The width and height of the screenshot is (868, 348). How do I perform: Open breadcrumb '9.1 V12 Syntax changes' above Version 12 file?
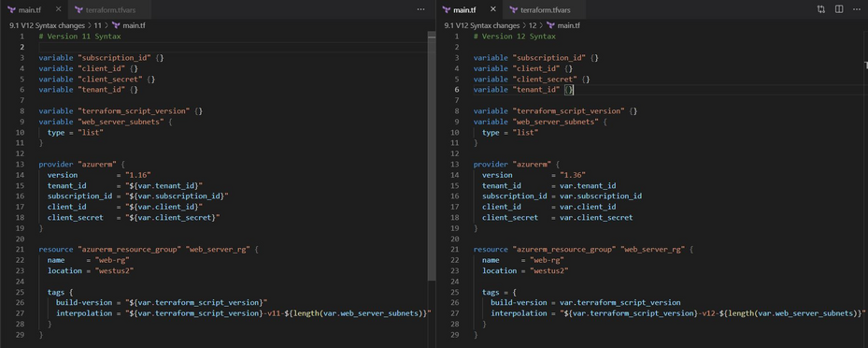pyautogui.click(x=481, y=25)
